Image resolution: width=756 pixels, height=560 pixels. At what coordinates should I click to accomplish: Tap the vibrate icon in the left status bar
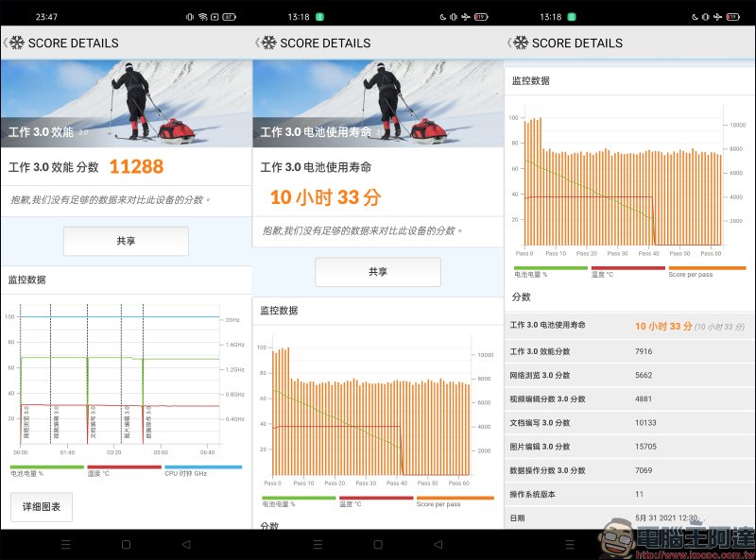pos(190,17)
